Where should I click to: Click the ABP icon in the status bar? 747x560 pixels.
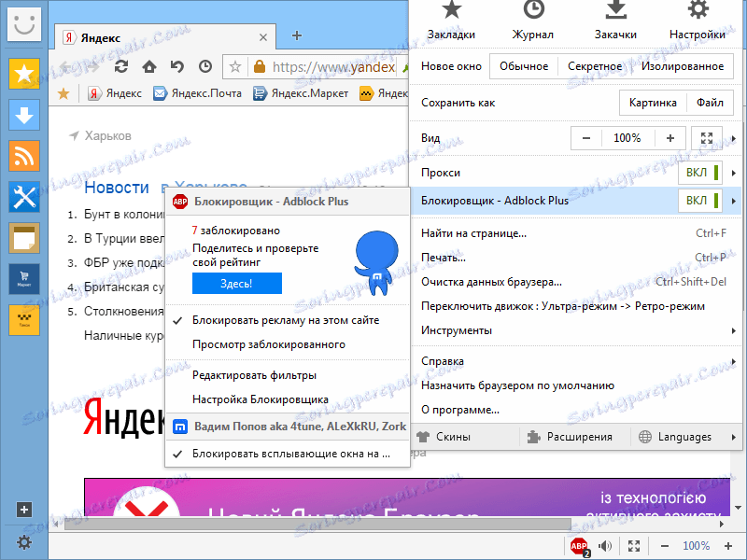click(577, 546)
